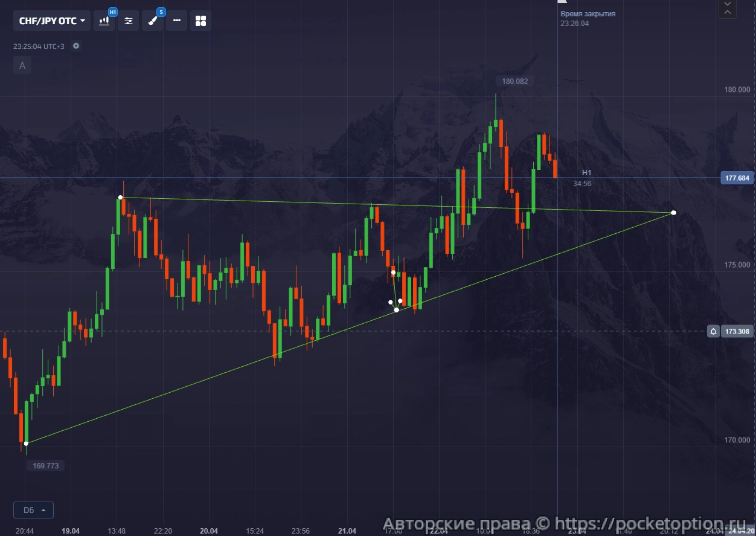Click the dash line button in toolbar
The image size is (756, 536).
click(x=176, y=21)
